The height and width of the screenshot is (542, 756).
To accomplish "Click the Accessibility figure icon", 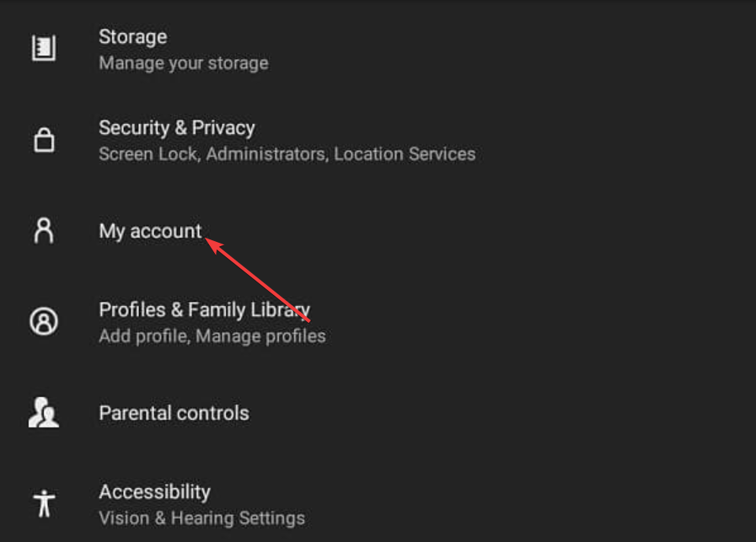I will click(x=43, y=503).
